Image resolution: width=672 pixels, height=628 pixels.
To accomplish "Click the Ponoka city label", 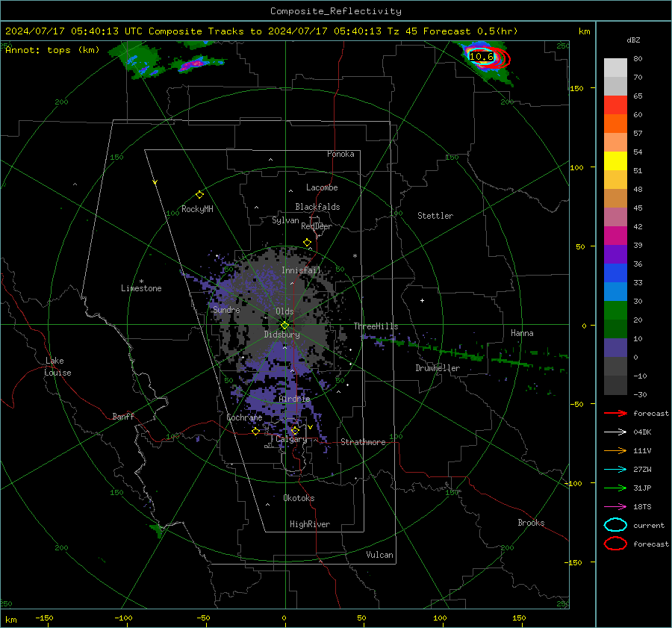I will coord(340,154).
